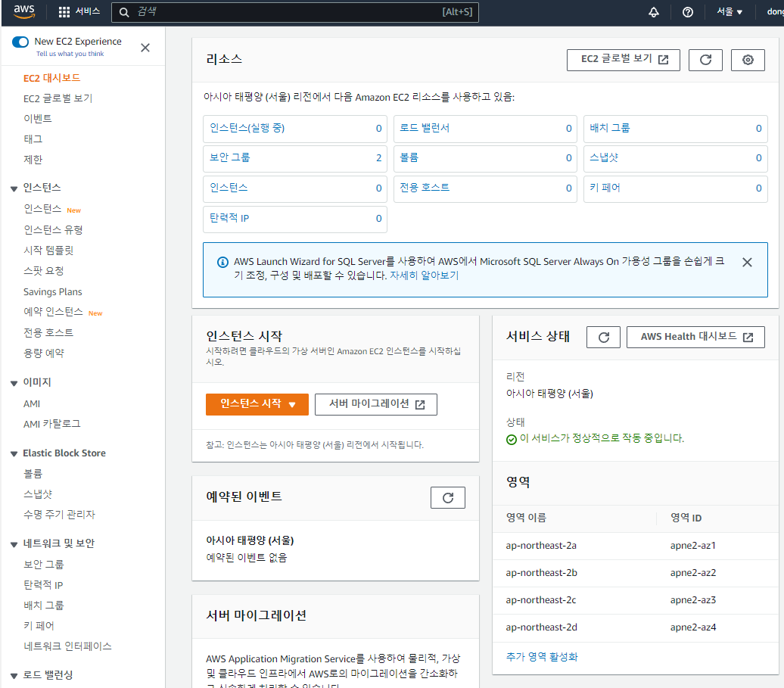784x688 pixels.
Task: Open Savings Plans in sidebar
Action: [x=52, y=292]
